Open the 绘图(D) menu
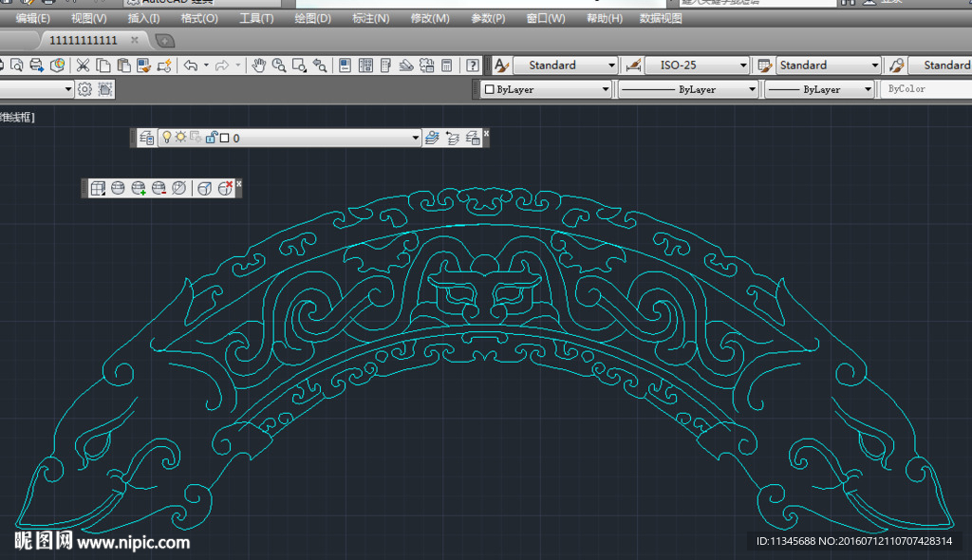972x560 pixels. point(312,19)
